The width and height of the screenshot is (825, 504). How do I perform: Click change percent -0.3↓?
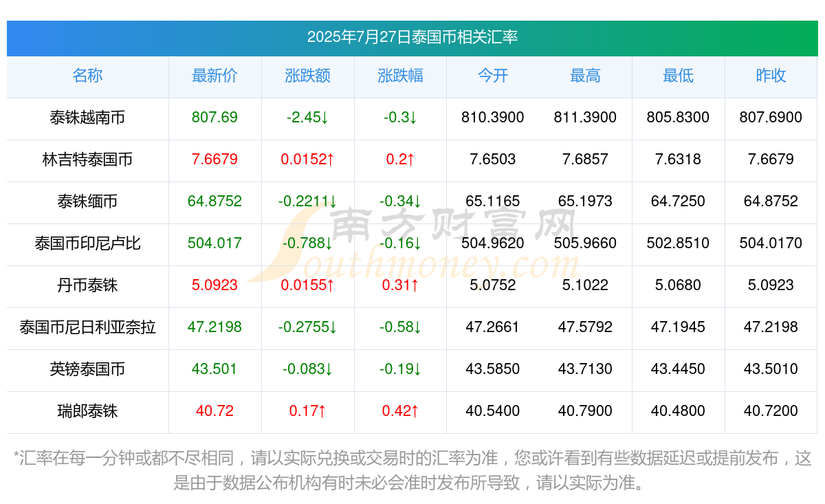coord(400,118)
